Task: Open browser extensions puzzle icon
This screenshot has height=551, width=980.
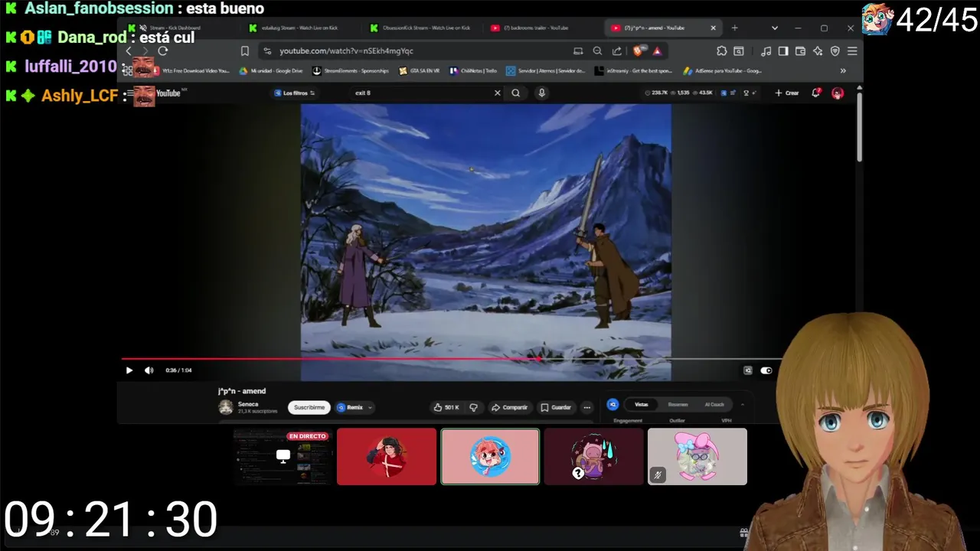Action: point(721,51)
